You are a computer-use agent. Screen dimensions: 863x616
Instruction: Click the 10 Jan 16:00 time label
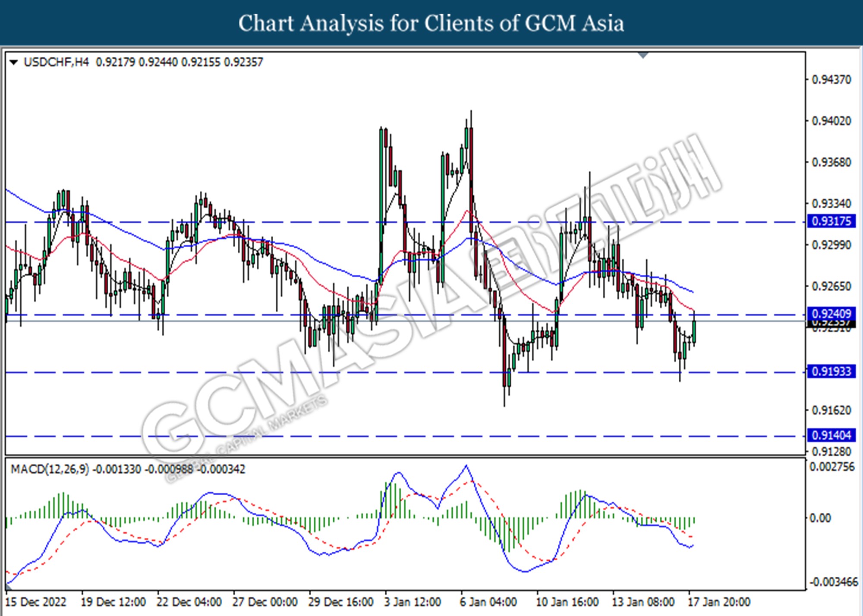(567, 602)
